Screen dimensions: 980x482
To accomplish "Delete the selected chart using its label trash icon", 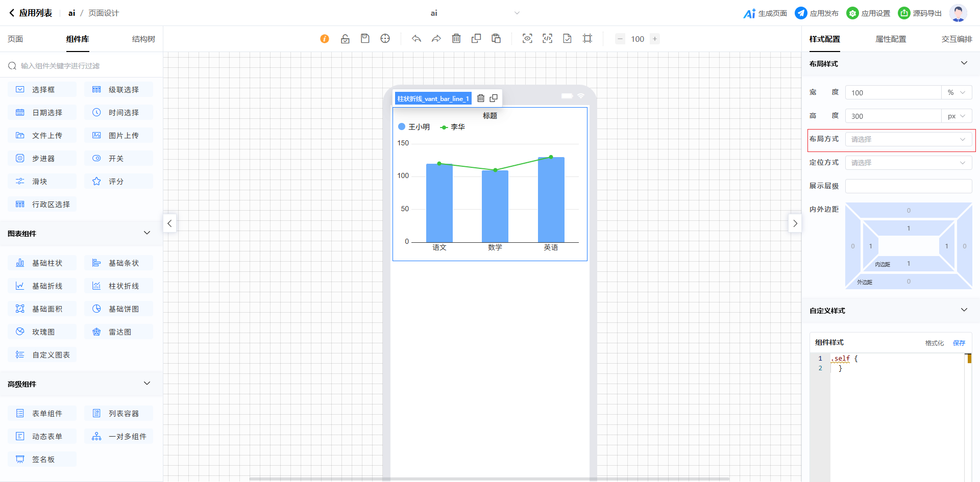I will [x=481, y=98].
